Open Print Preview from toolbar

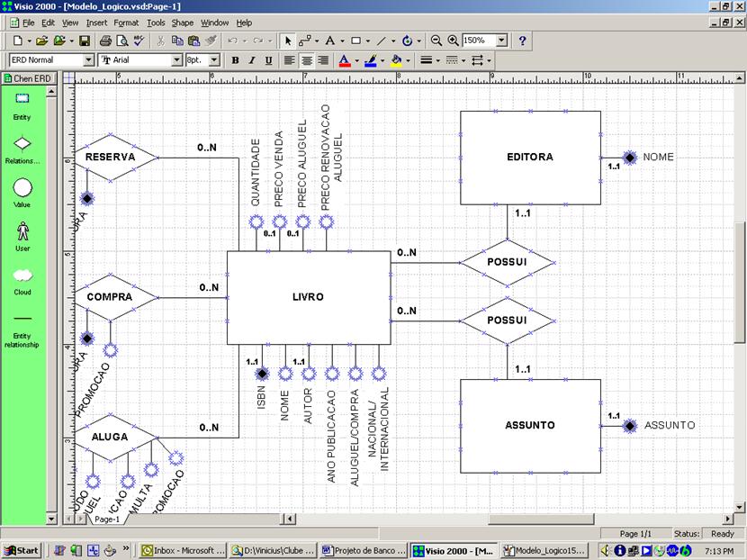click(121, 41)
